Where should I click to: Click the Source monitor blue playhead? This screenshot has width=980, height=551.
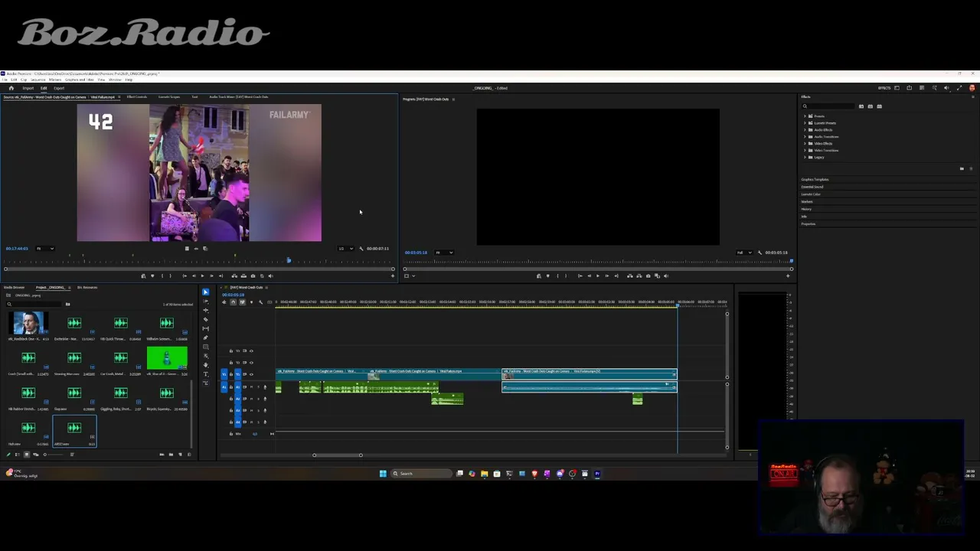pos(289,261)
